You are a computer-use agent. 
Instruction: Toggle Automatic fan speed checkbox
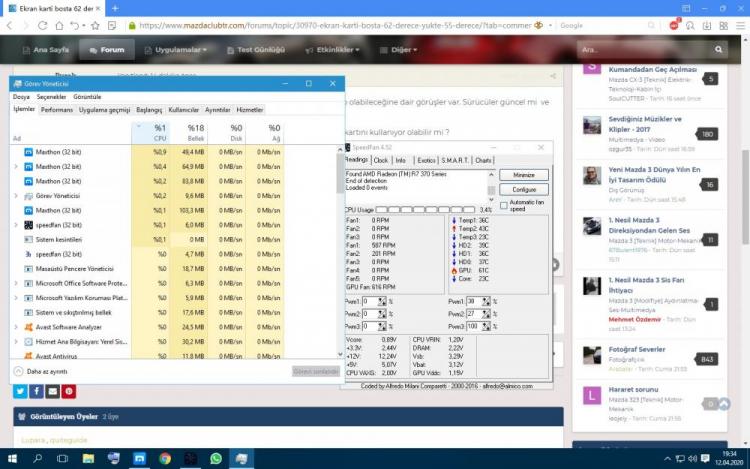pos(504,206)
